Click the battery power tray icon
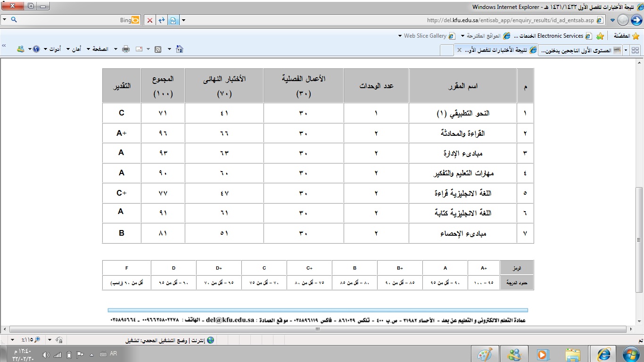Image resolution: width=644 pixels, height=362 pixels. click(69, 354)
